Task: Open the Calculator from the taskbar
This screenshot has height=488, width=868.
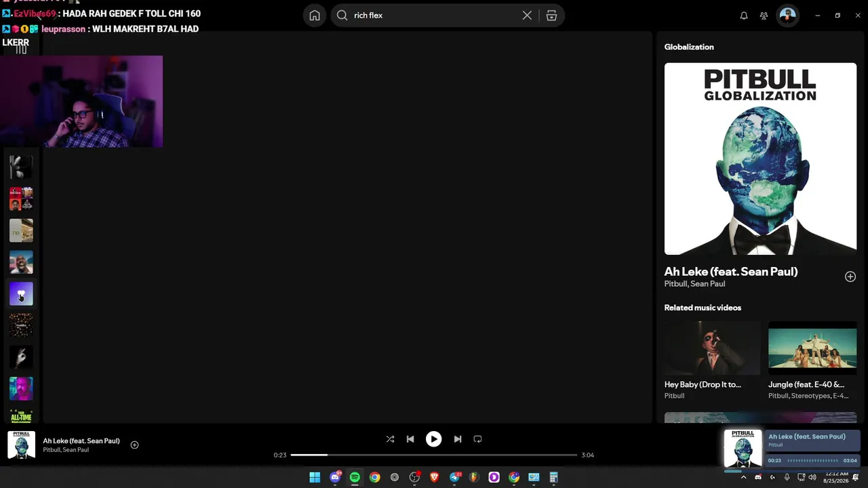Action: click(x=553, y=477)
